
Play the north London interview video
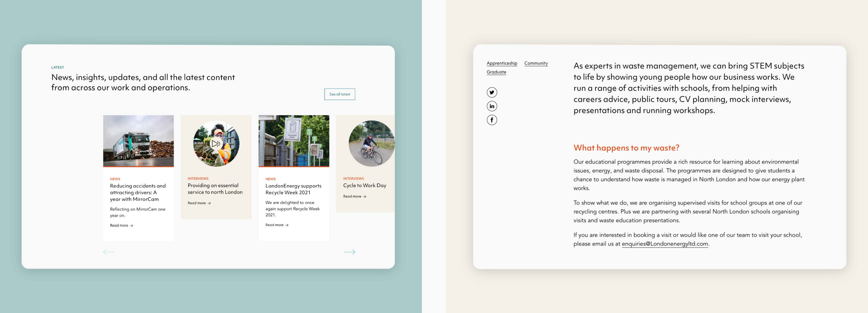(x=216, y=144)
